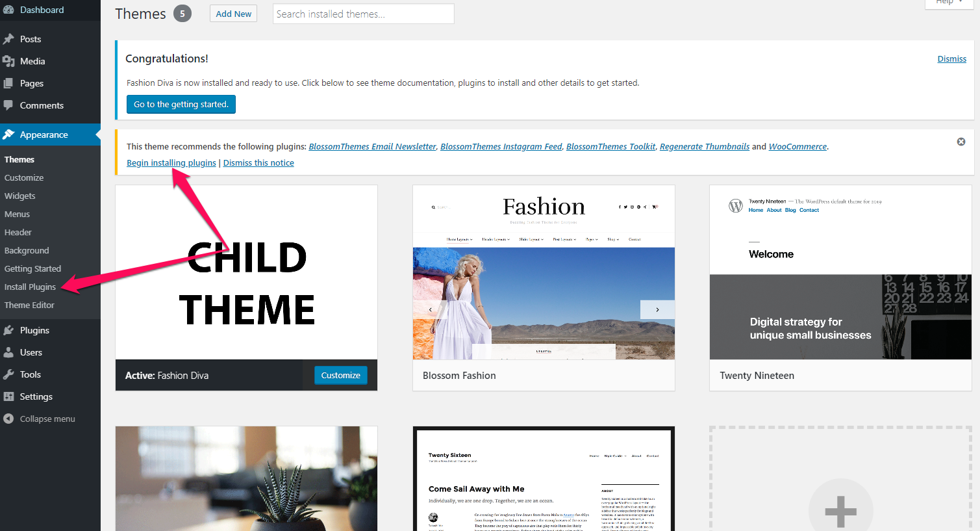Click the Pages document icon
Viewport: 980px width, 531px height.
pyautogui.click(x=8, y=83)
